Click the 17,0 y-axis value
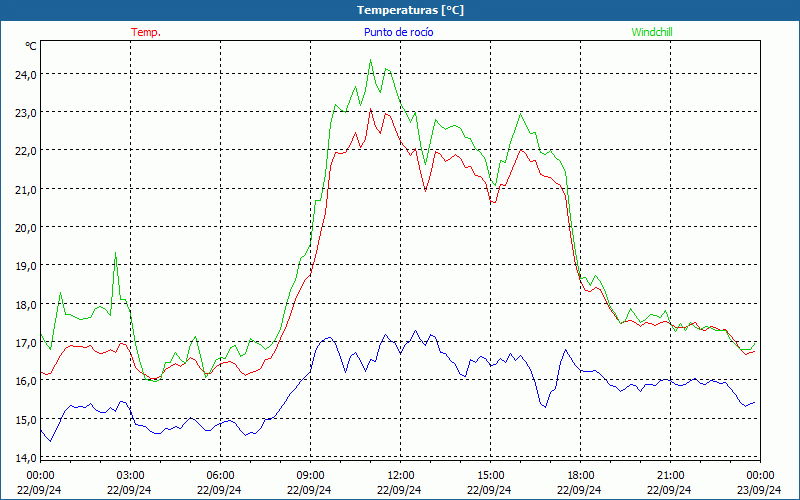The width and height of the screenshot is (800, 500). 26,343
